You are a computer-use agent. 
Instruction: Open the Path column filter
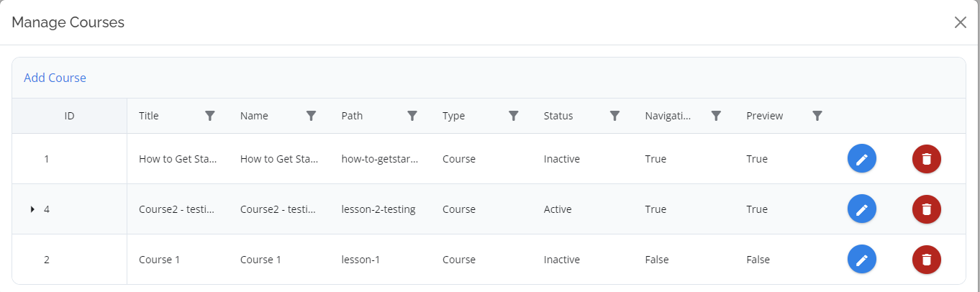pyautogui.click(x=412, y=116)
